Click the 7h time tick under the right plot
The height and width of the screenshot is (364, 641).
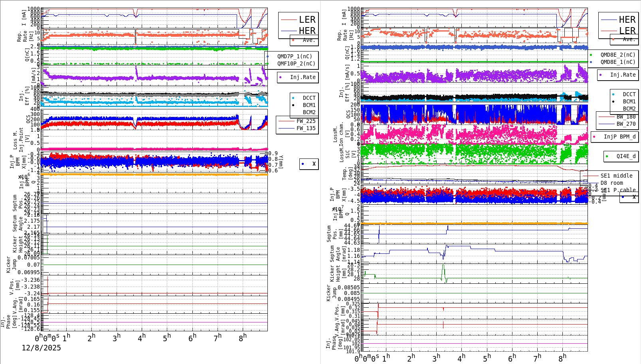(537, 358)
